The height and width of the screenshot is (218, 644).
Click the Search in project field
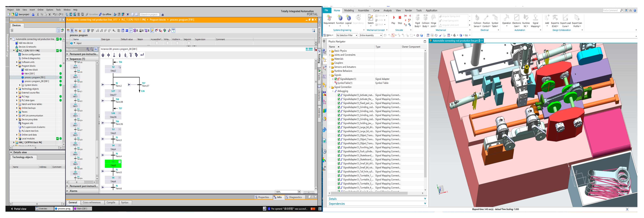[x=150, y=15]
